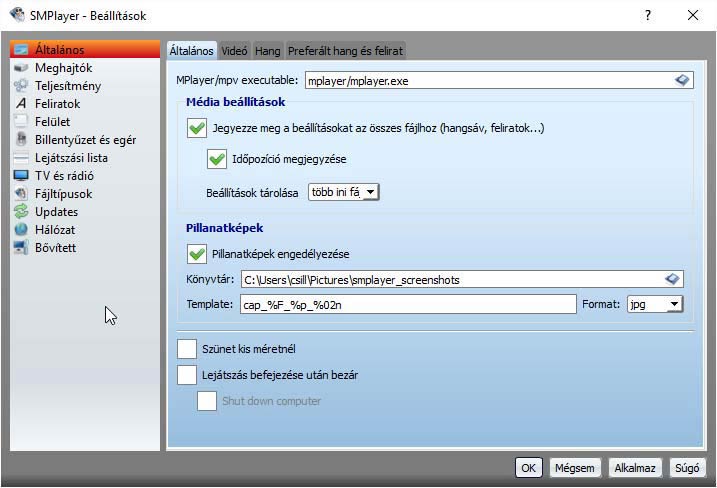Go to Hálózat settings
The image size is (717, 488).
point(85,230)
